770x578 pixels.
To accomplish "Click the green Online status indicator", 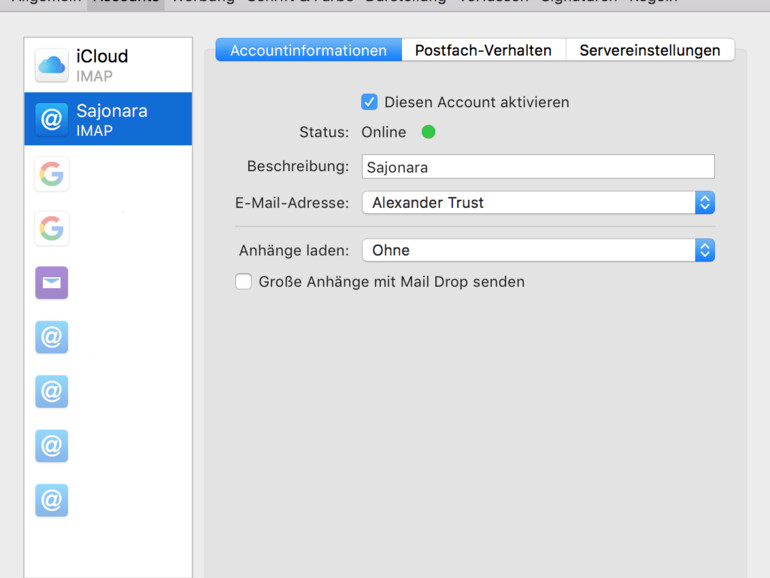I will [429, 132].
